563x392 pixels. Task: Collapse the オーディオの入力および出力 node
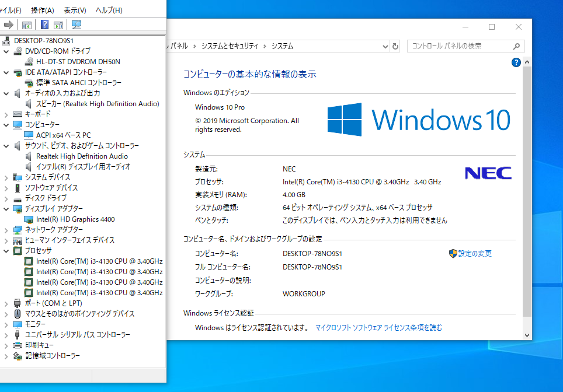tap(6, 93)
